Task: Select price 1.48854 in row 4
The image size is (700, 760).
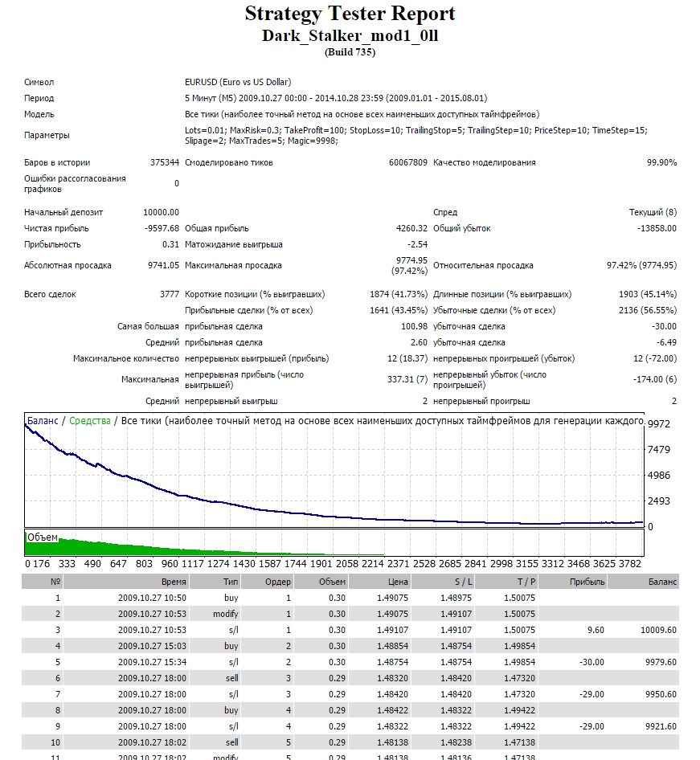Action: tap(393, 646)
